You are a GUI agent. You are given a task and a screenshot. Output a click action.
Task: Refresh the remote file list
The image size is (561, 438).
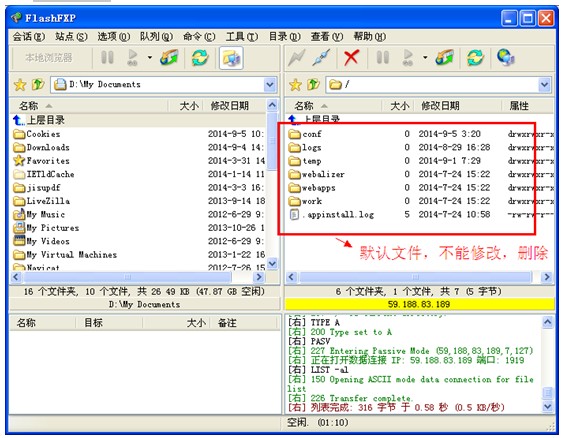[x=475, y=57]
